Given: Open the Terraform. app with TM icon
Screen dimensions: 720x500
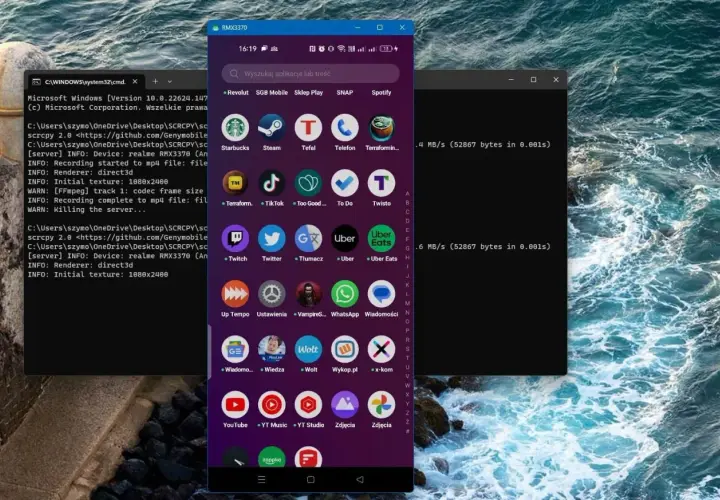Looking at the screenshot, I should (x=235, y=183).
